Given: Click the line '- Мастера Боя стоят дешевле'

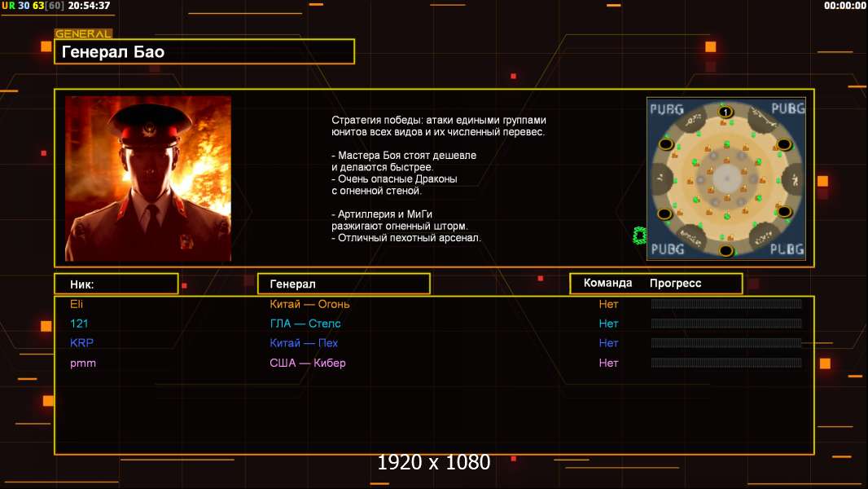Looking at the screenshot, I should click(404, 156).
